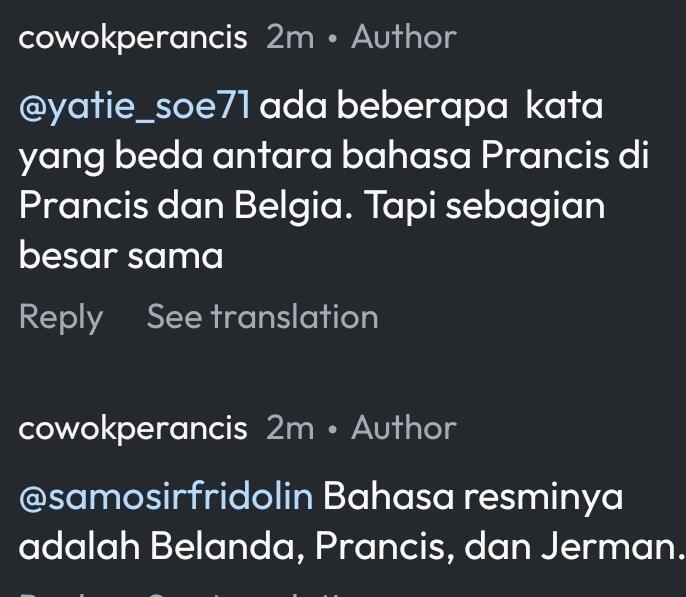This screenshot has width=686, height=597.
Task: Click the "Bahasa resminya" text
Action: (x=472, y=496)
